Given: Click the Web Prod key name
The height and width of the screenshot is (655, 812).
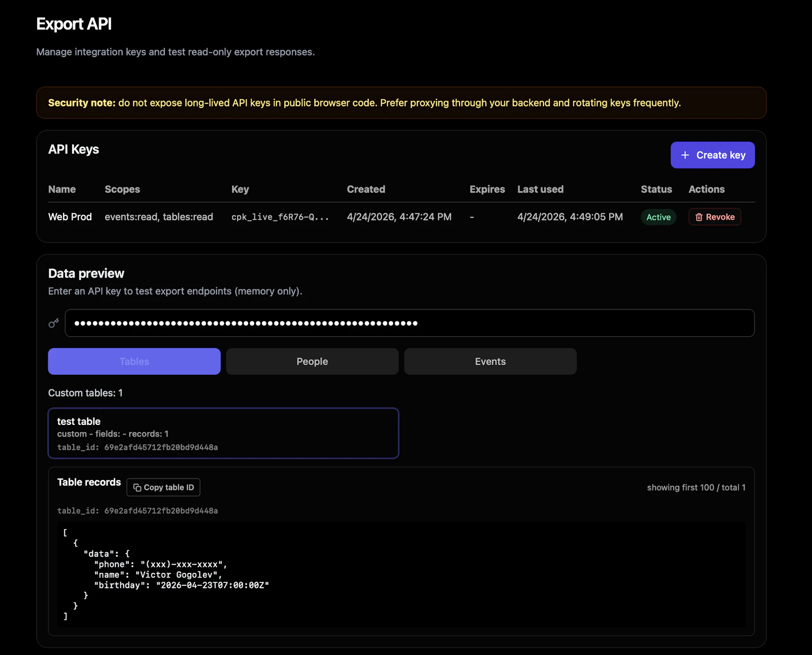Looking at the screenshot, I should [70, 217].
